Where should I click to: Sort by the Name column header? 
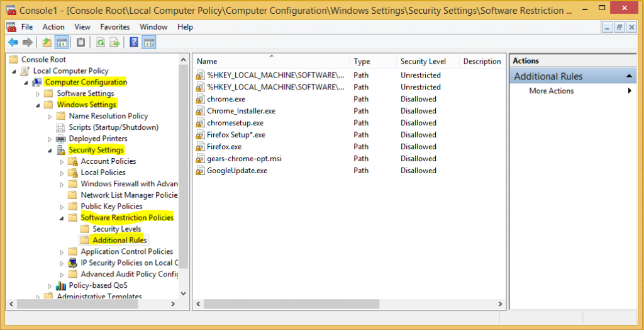point(271,61)
